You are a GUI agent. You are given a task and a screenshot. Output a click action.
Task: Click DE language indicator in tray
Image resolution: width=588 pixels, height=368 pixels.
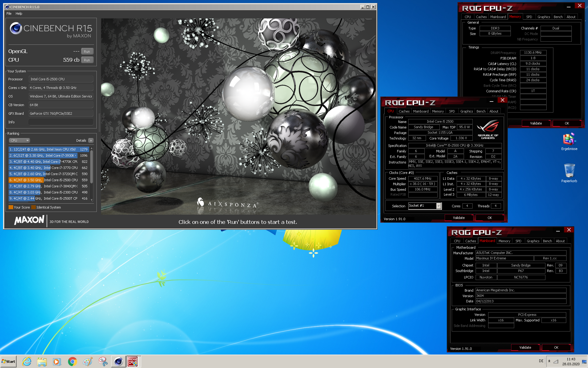541,361
